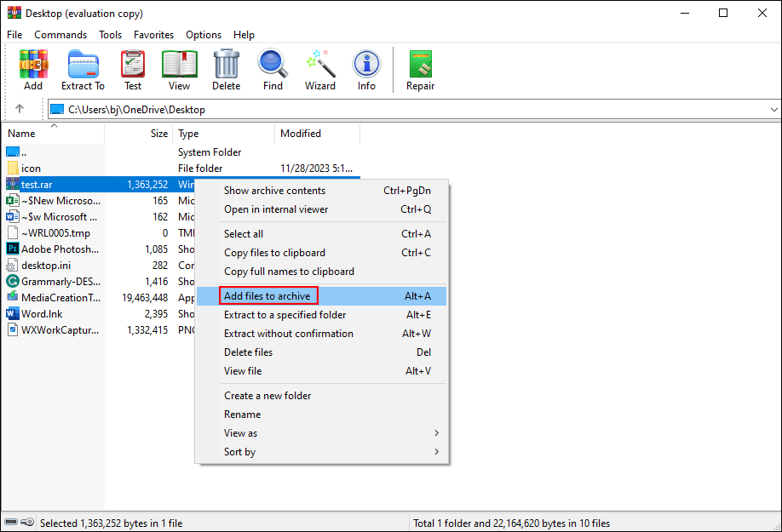Click the Test archive icon
Screen dimensions: 782x532
(132, 68)
